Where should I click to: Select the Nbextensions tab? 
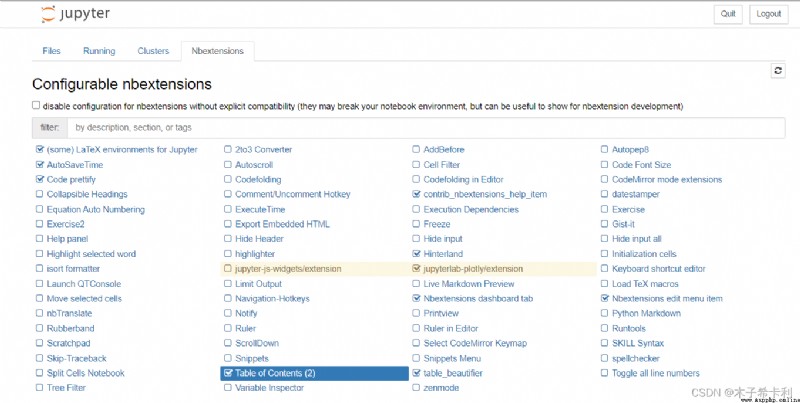(x=217, y=51)
